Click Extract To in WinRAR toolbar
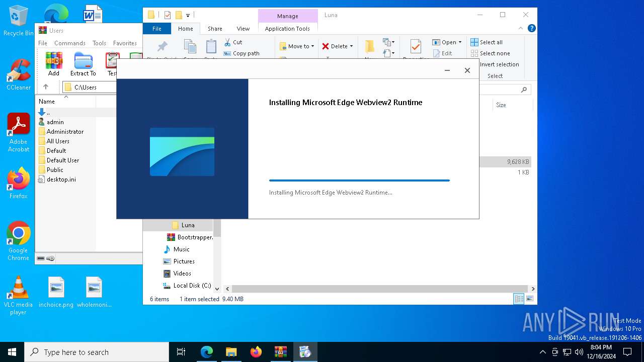The width and height of the screenshot is (644, 362). pos(83,64)
